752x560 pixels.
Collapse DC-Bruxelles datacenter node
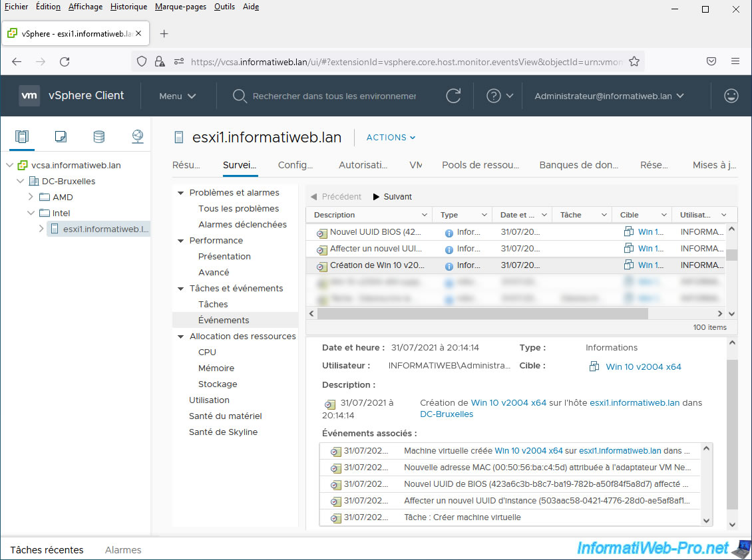[20, 181]
